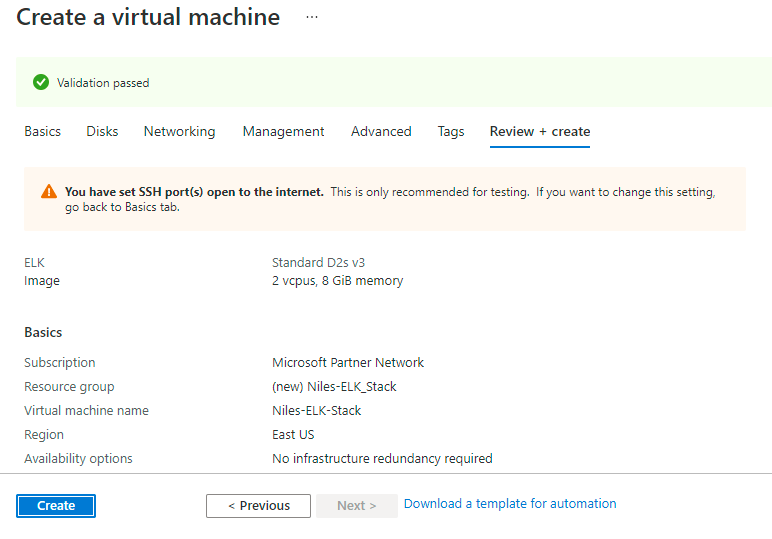The width and height of the screenshot is (772, 539).
Task: Switch to the Tags tab
Action: click(x=450, y=131)
